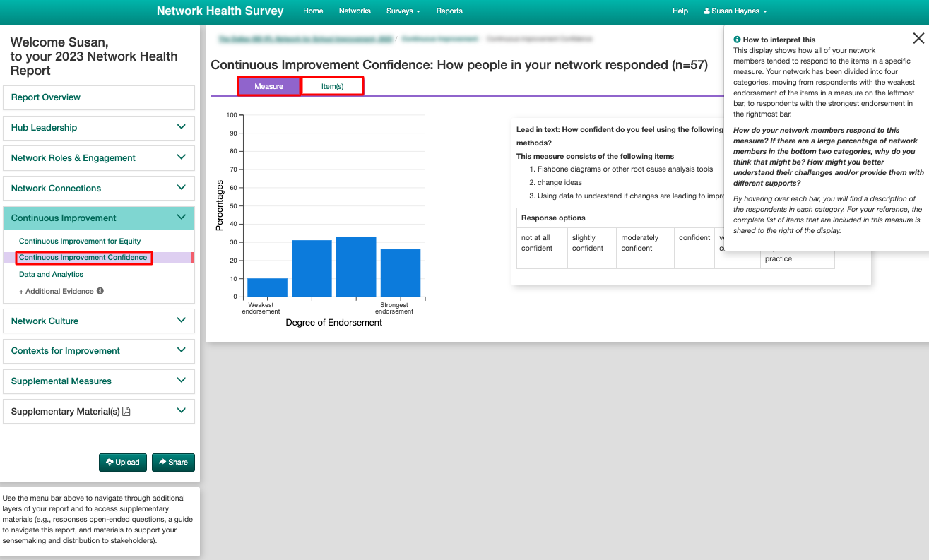Open Report Overview in the sidebar
The width and height of the screenshot is (929, 560).
99,97
